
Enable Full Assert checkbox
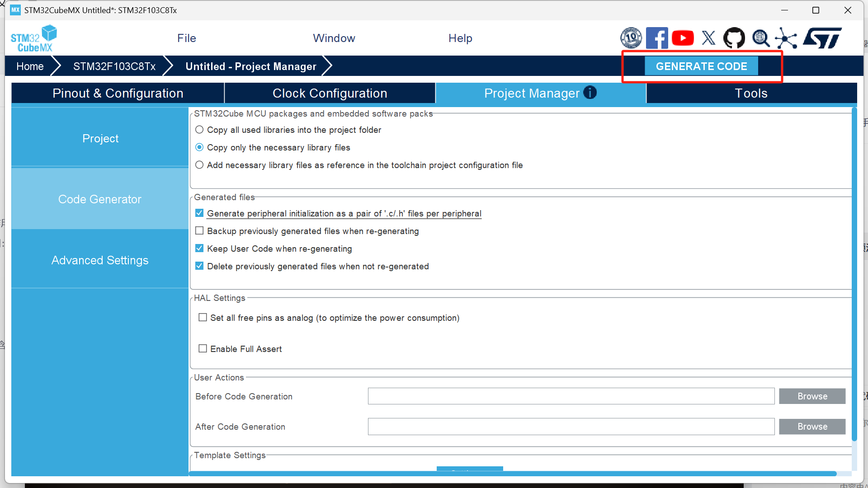(x=203, y=349)
